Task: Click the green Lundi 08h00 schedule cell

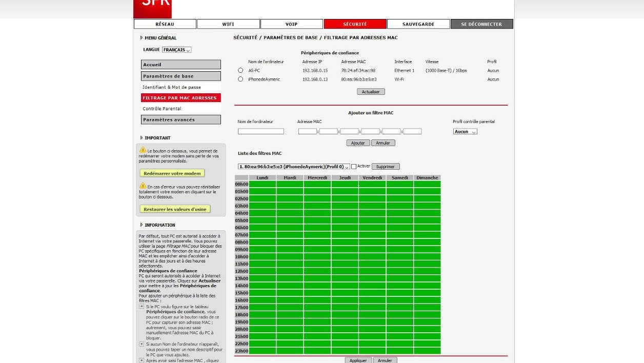Action: (262, 242)
